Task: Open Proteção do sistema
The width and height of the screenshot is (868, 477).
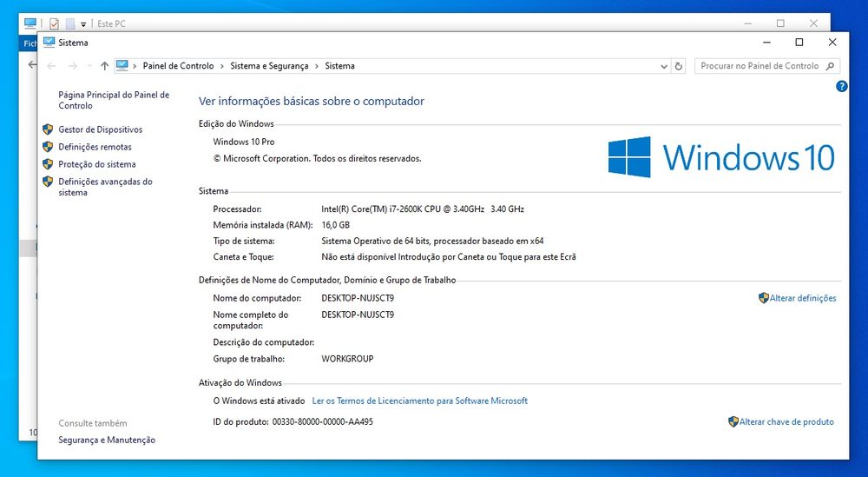Action: (x=97, y=164)
